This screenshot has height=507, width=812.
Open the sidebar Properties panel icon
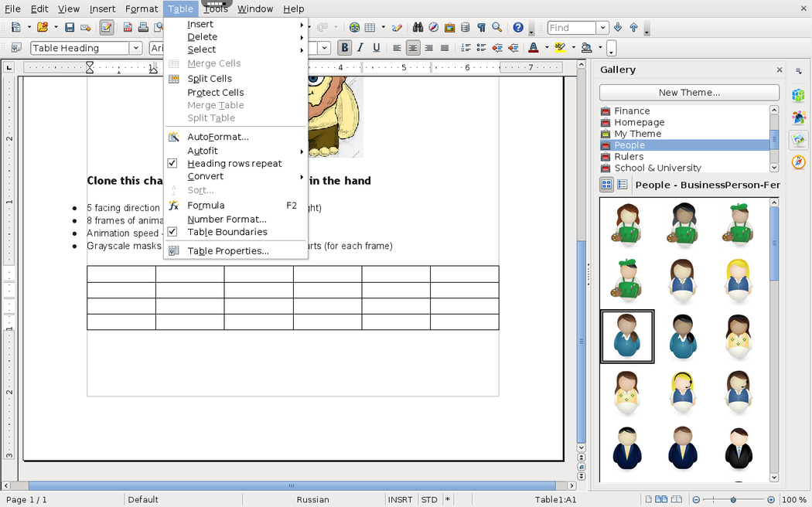coord(798,96)
